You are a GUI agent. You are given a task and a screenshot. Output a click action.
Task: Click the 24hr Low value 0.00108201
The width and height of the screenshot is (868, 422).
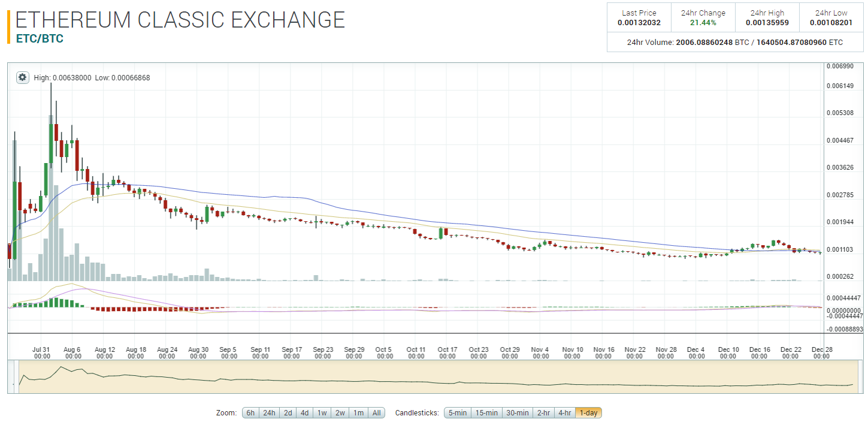[831, 23]
